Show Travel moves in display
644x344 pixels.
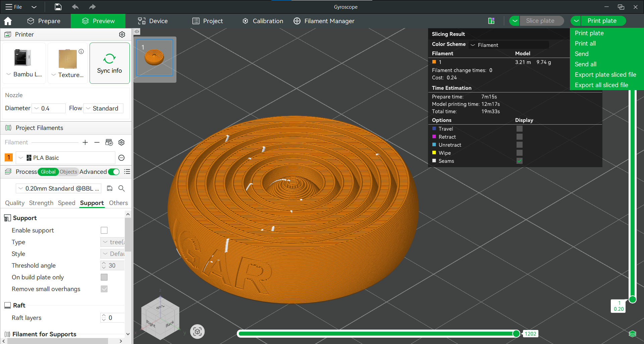[x=519, y=129]
